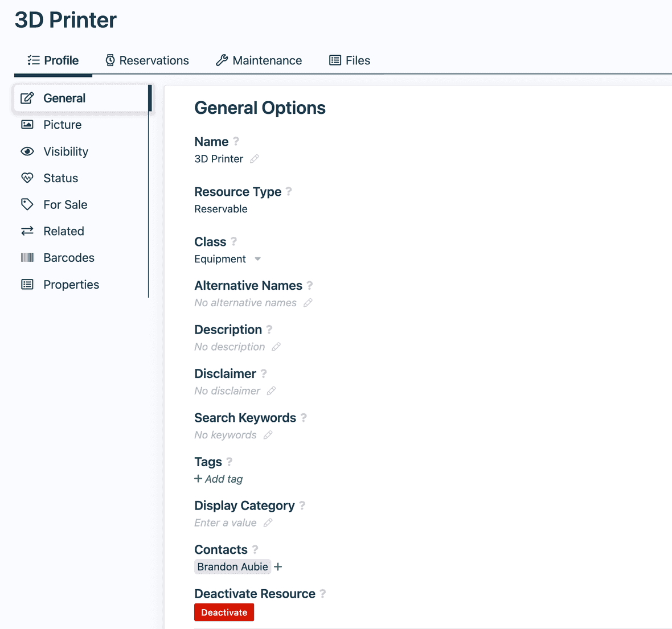The height and width of the screenshot is (629, 672).
Task: Click the wrench icon on Maintenance tab
Action: pyautogui.click(x=221, y=60)
